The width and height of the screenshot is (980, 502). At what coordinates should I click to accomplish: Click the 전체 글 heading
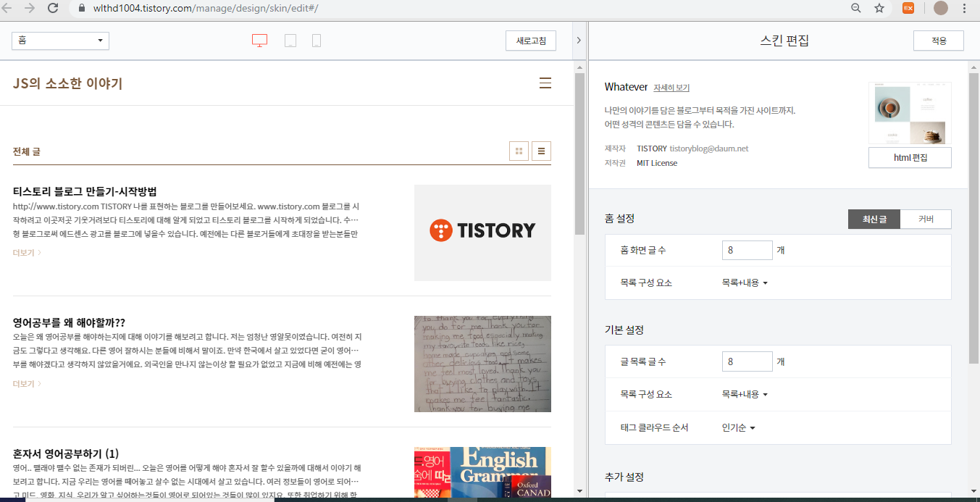27,151
